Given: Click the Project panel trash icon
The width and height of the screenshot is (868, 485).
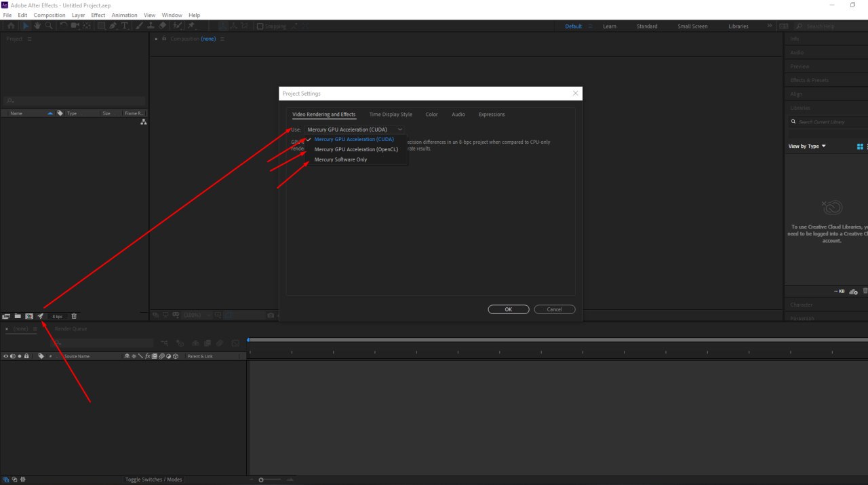Looking at the screenshot, I should click(x=74, y=316).
